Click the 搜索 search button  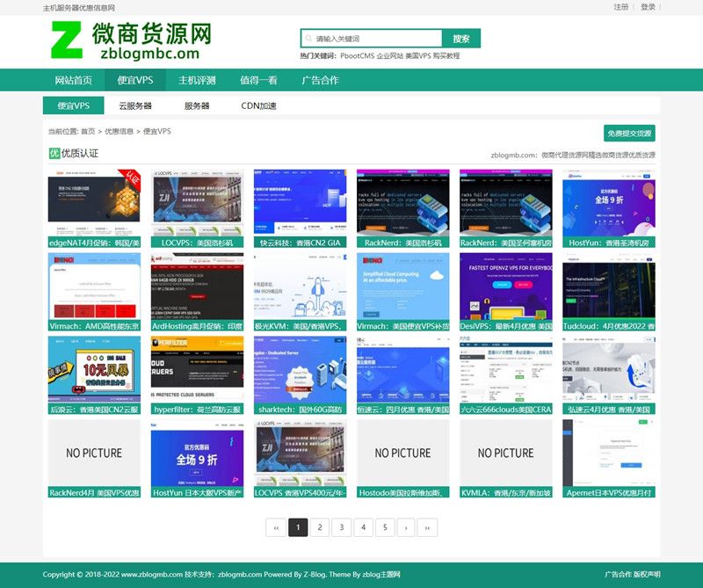tap(460, 37)
